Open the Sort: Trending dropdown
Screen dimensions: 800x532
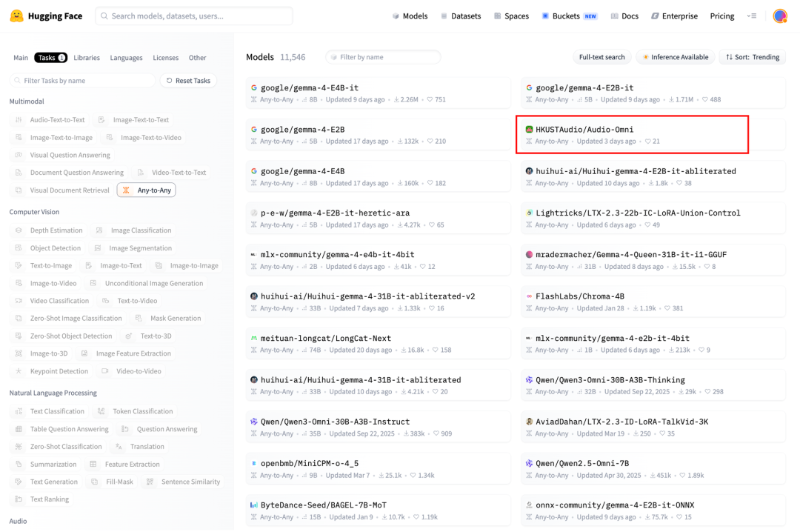click(x=753, y=57)
